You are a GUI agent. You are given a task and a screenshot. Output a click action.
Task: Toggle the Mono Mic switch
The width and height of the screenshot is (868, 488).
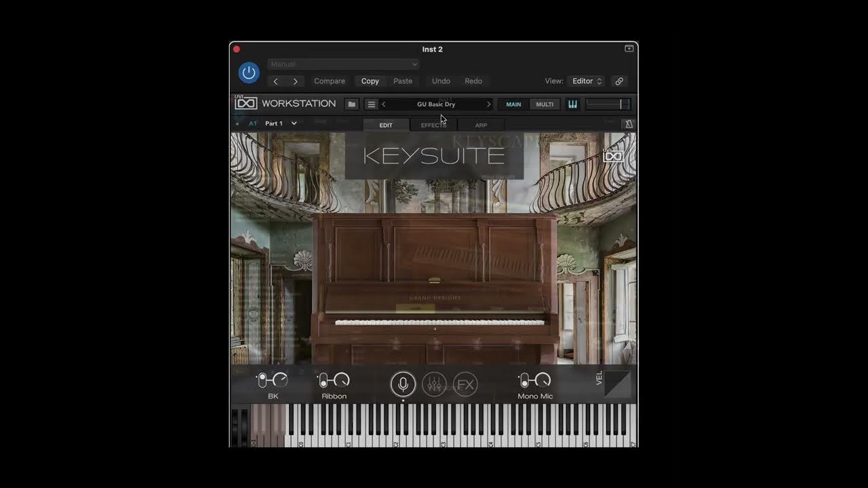524,380
